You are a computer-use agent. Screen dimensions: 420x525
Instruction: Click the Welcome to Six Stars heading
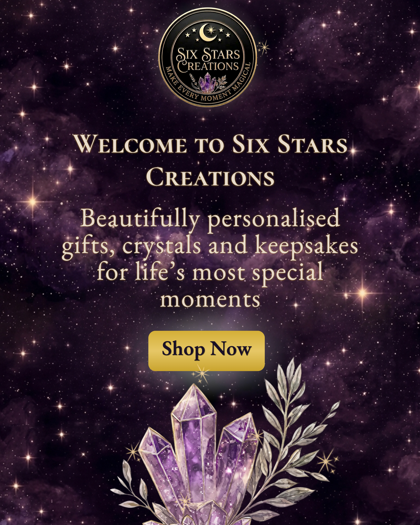pyautogui.click(x=211, y=144)
